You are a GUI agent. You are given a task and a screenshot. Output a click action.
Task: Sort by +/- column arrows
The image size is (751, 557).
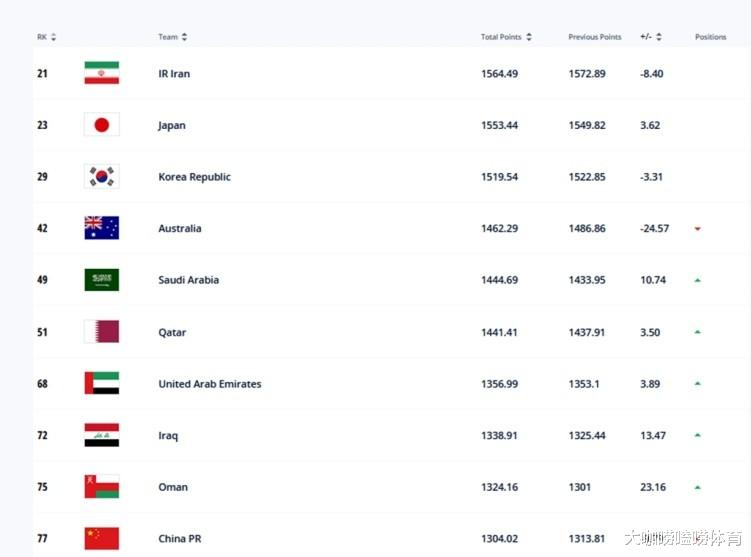[x=659, y=37]
